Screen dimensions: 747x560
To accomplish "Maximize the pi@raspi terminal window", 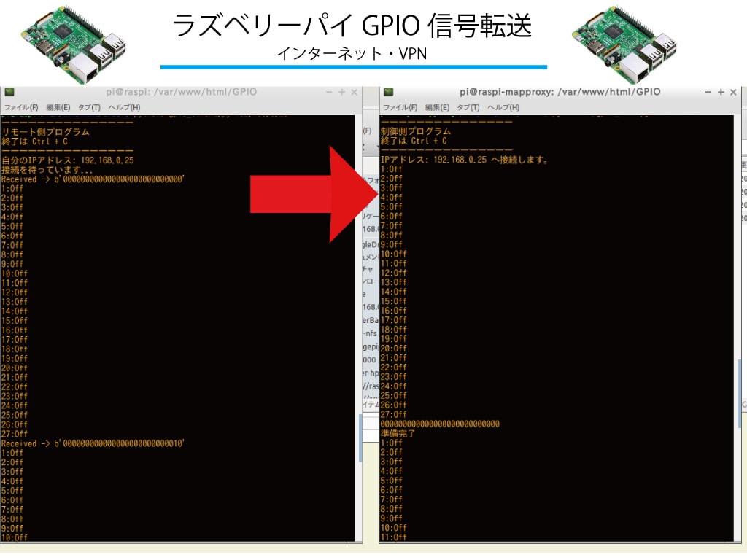I will point(341,92).
